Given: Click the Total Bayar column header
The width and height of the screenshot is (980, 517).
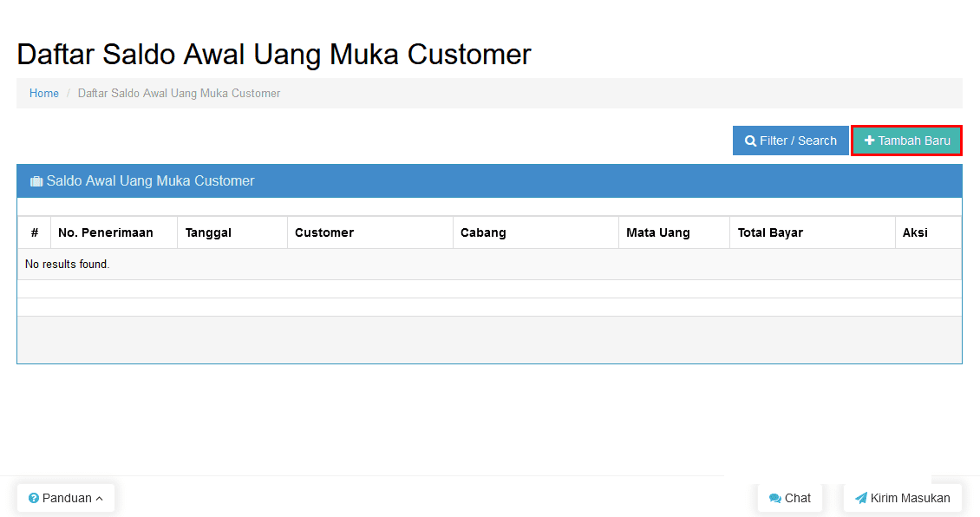Looking at the screenshot, I should pos(770,232).
